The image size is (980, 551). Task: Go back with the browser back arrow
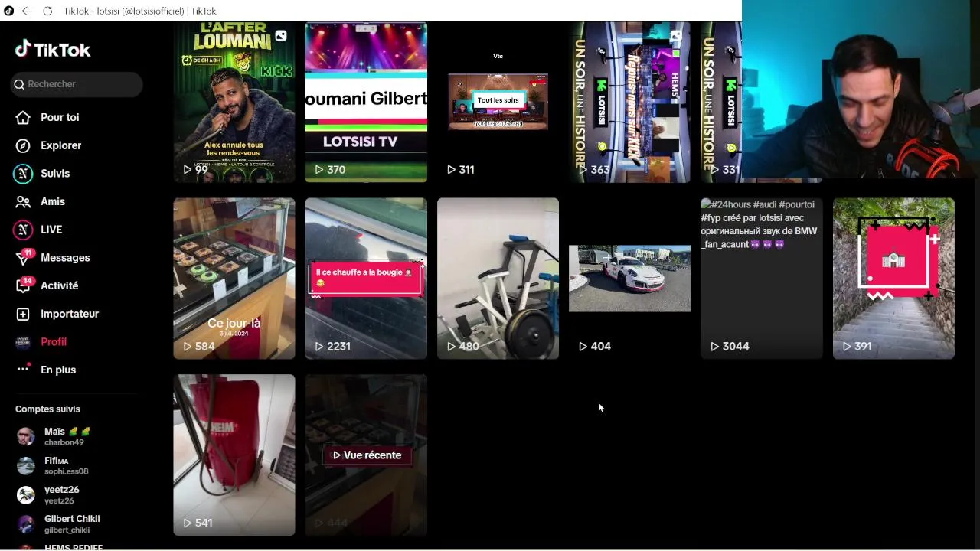27,11
